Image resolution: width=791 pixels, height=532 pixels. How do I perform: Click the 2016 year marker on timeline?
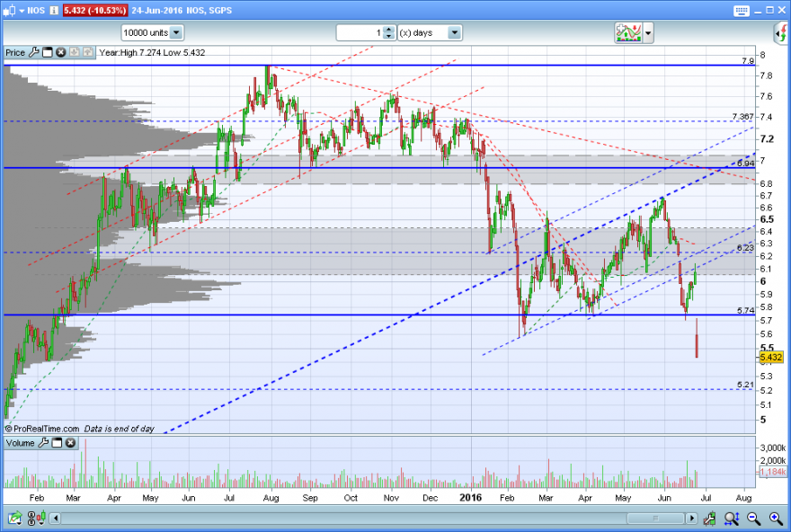pyautogui.click(x=471, y=498)
